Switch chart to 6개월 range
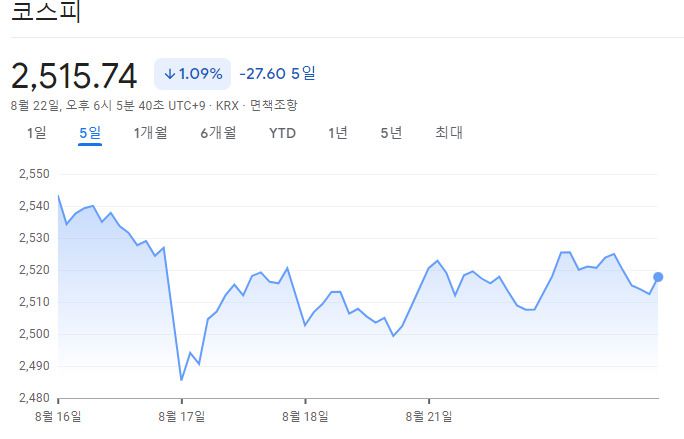Screen dimensions: 684x439 pos(217,133)
